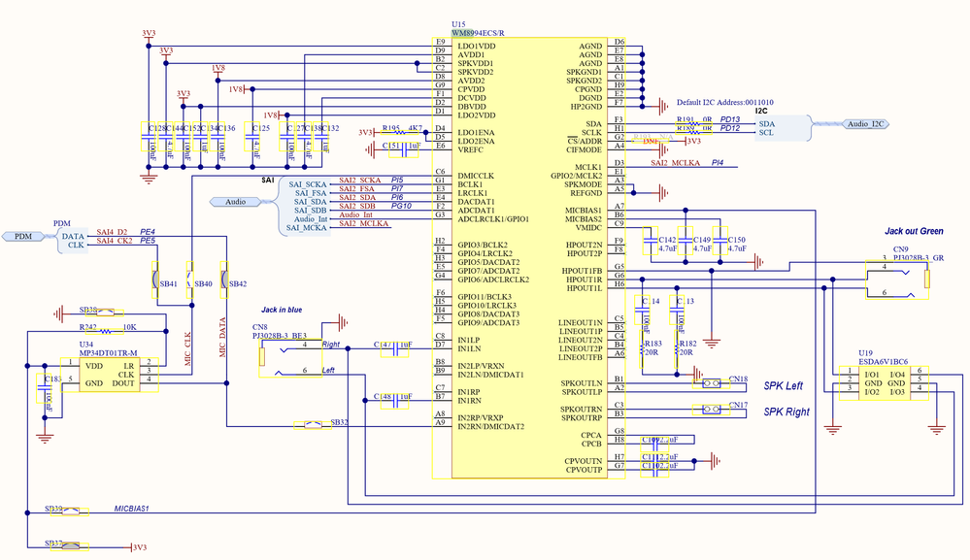
Task: Select the SAI4_D2 net label
Action: [x=112, y=232]
